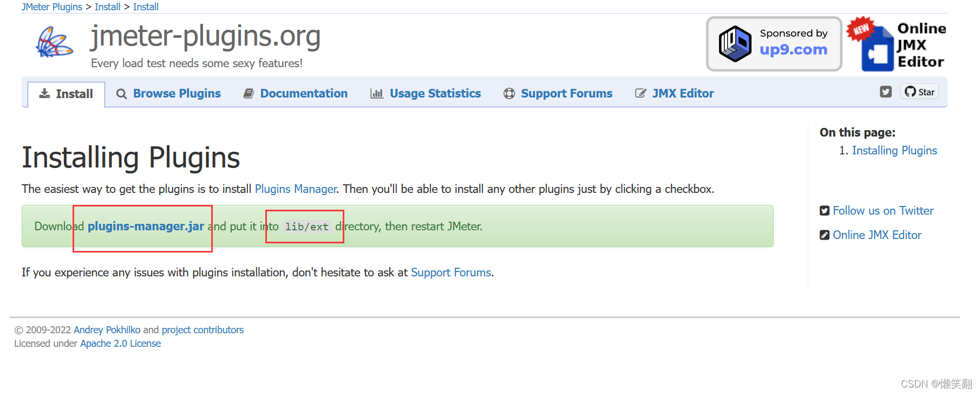Click the first Install breadcrumb link
This screenshot has height=394, width=980.
pyautogui.click(x=107, y=7)
